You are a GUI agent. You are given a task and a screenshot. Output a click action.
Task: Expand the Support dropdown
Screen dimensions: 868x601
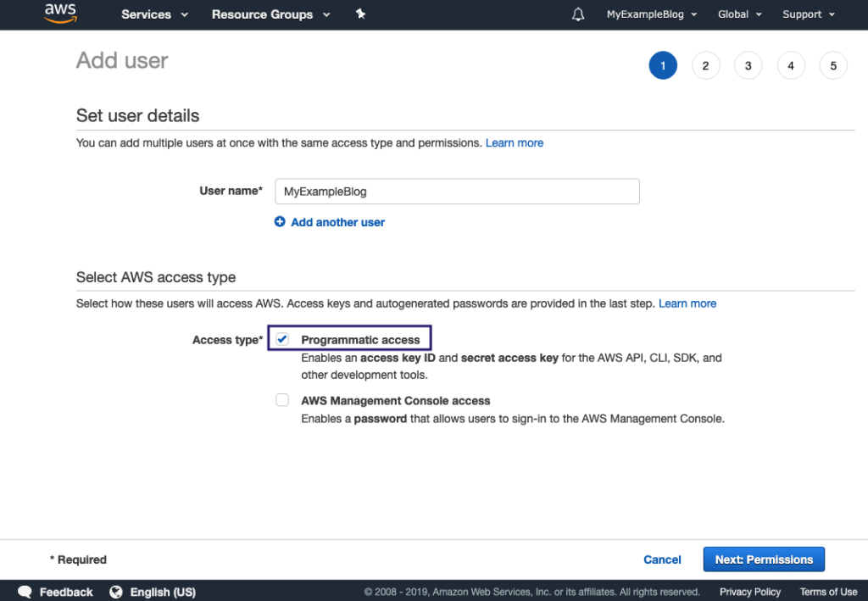807,14
